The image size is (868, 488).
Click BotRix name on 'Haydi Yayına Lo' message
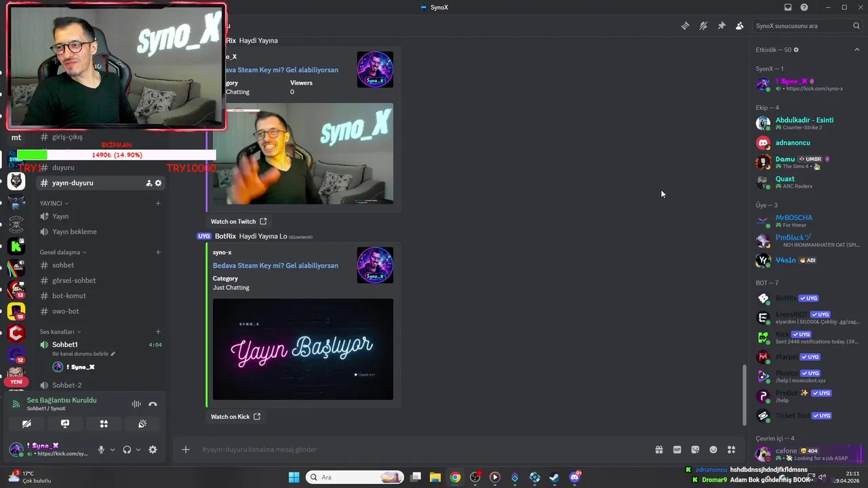tap(225, 236)
